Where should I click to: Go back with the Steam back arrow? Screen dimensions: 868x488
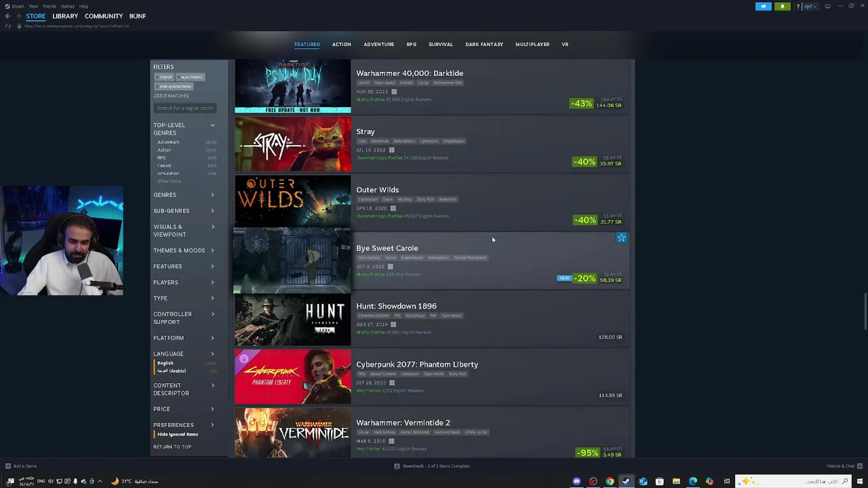7,16
